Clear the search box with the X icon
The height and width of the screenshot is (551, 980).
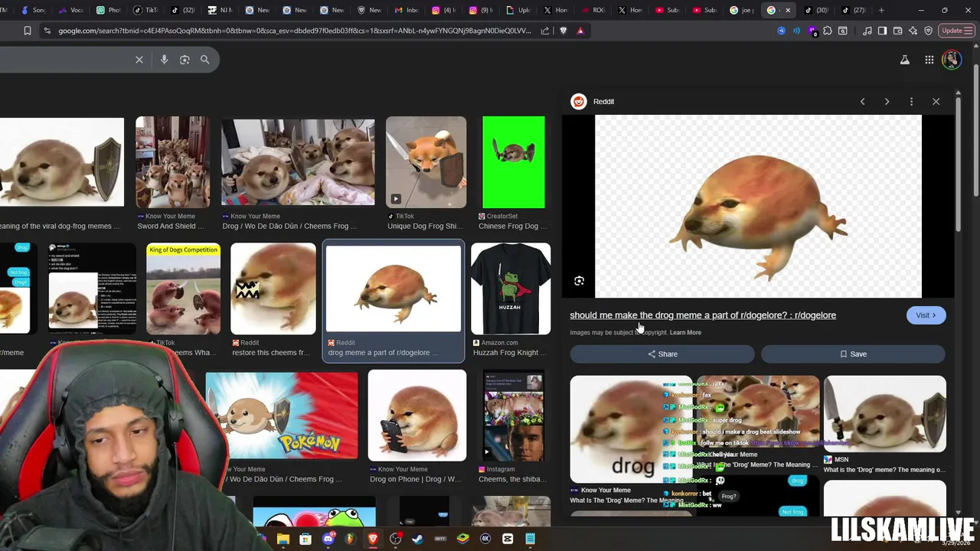139,60
